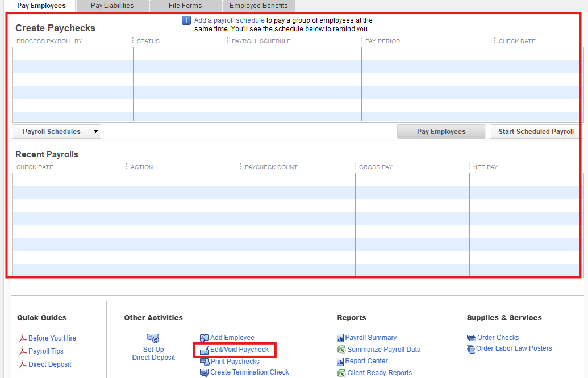Open the File Forms tab
588x378 pixels.
185,6
